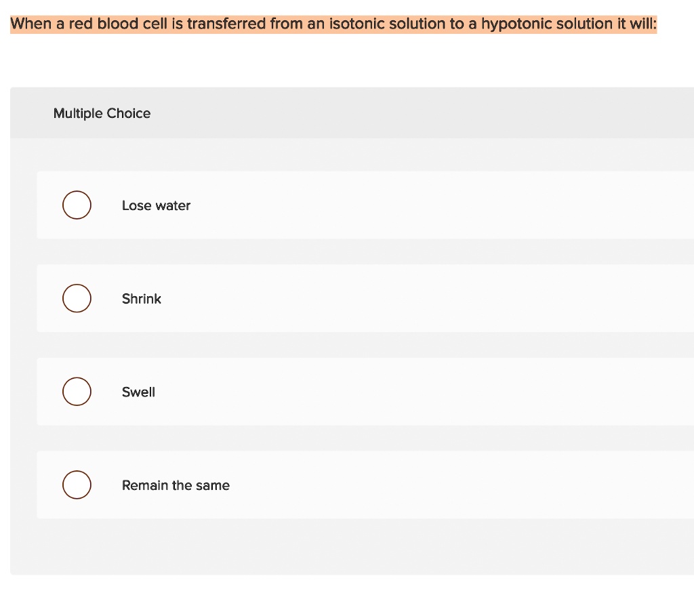Select the radio button for Swell
694x616 pixels.
coord(77,391)
